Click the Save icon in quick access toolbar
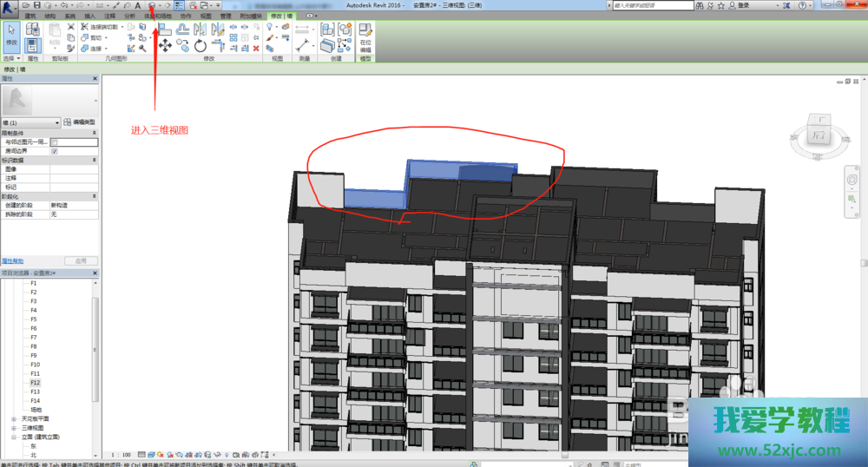This screenshot has height=467, width=868. (x=37, y=5)
